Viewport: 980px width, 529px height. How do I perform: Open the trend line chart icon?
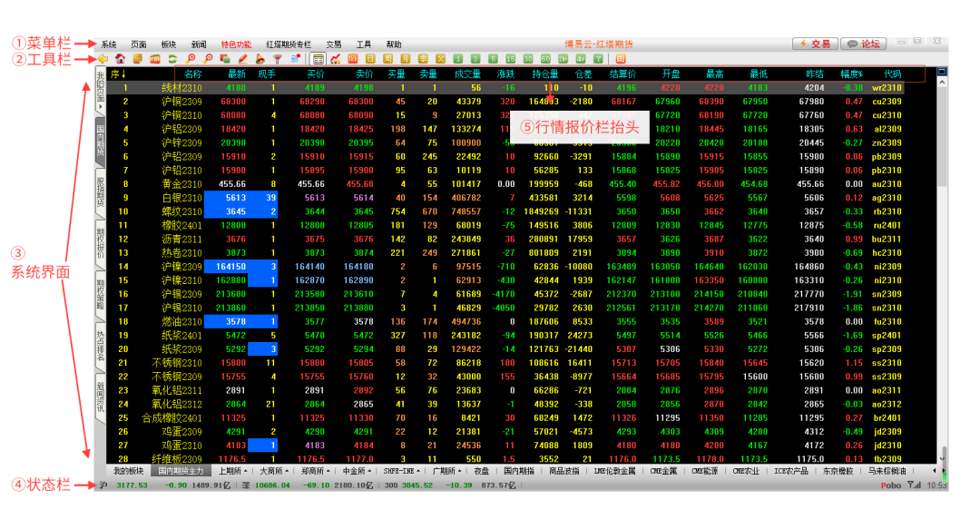(337, 59)
